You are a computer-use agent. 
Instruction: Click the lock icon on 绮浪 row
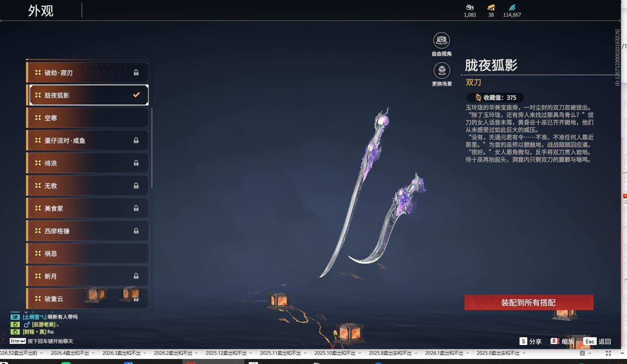coord(136,163)
